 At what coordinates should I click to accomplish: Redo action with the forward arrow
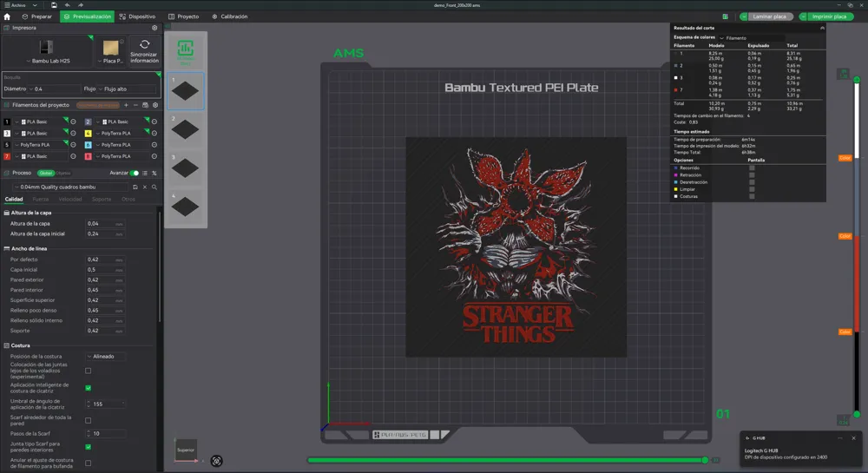click(x=80, y=5)
